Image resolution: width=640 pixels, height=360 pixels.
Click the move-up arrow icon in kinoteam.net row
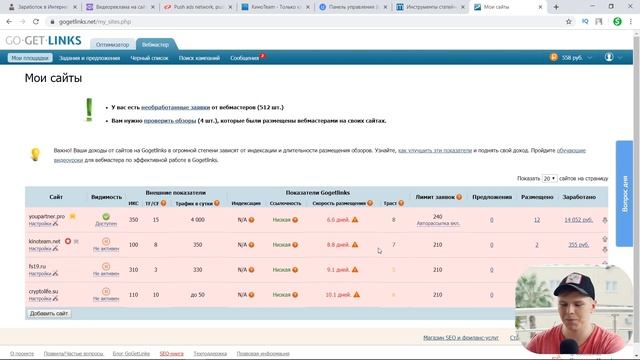click(x=605, y=239)
